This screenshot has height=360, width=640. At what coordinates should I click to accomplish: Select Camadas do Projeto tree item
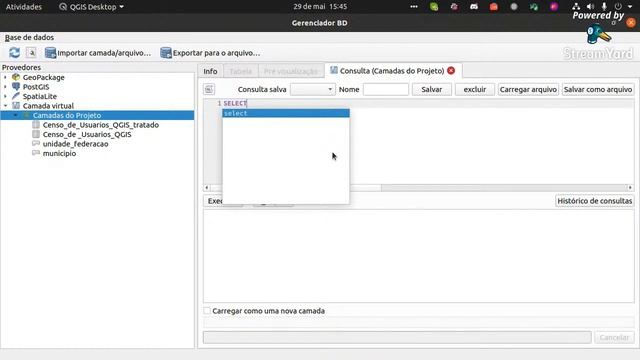[x=67, y=115]
